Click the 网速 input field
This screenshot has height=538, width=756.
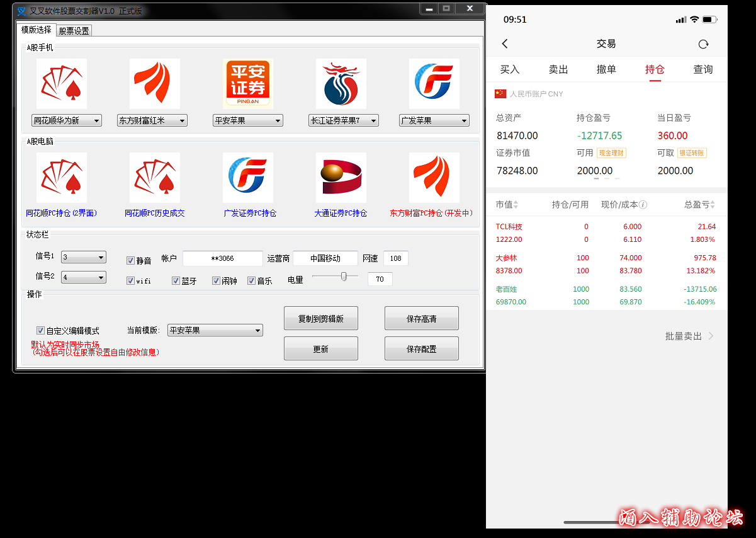(x=396, y=258)
